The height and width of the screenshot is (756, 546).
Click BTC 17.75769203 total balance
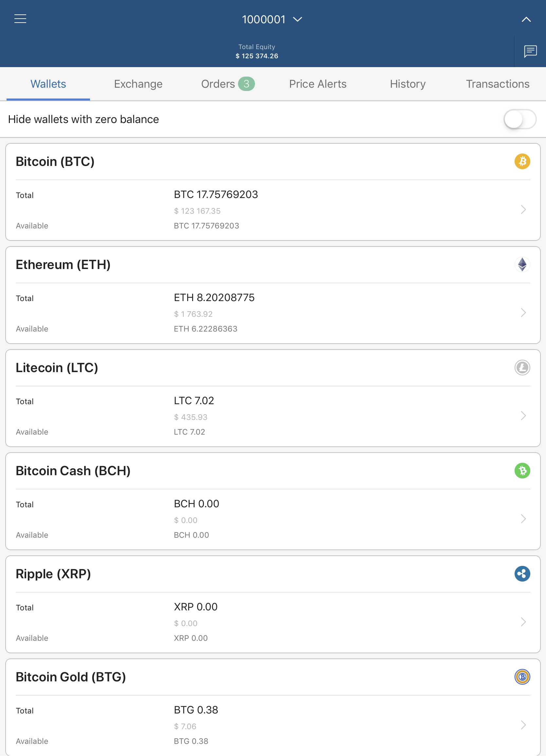pos(216,194)
